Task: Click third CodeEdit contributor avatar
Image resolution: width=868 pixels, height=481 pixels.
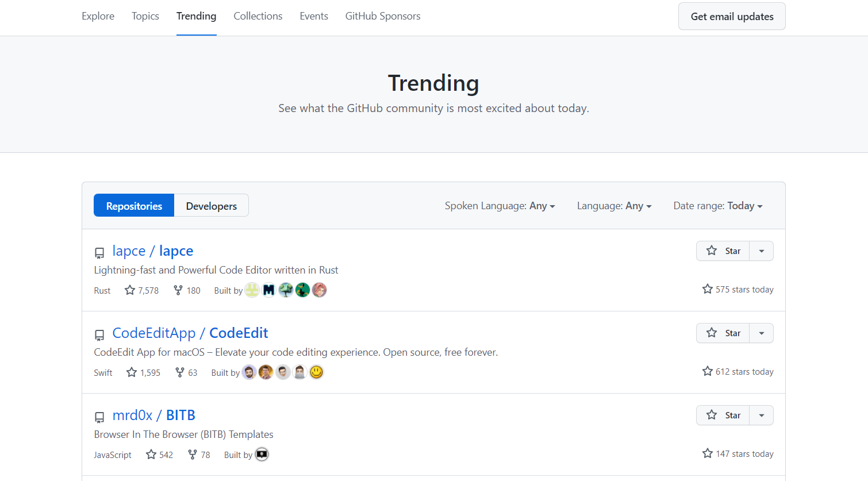Action: [x=282, y=372]
